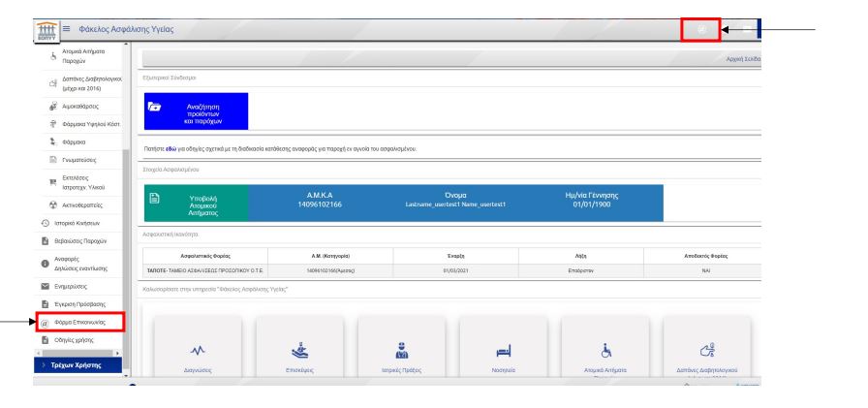The image size is (868, 408).
Task: Open the Νοσηλεία bed icon card
Action: point(503,349)
